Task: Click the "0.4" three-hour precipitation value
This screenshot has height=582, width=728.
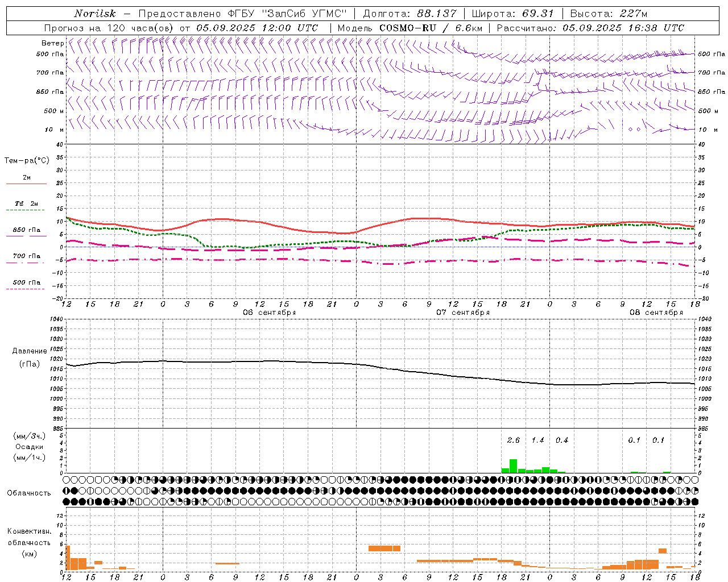Action: [x=561, y=440]
